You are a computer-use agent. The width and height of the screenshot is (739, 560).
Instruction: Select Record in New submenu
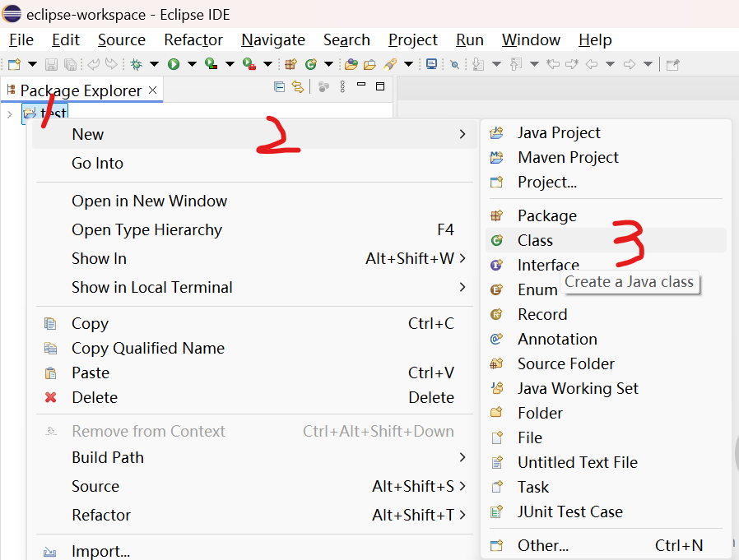pos(606,314)
